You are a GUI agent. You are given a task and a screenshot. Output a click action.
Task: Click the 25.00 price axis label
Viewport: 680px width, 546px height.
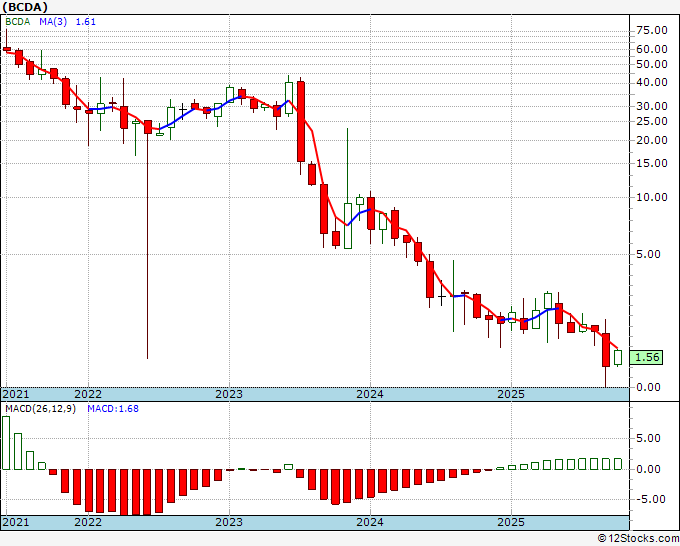(x=652, y=121)
